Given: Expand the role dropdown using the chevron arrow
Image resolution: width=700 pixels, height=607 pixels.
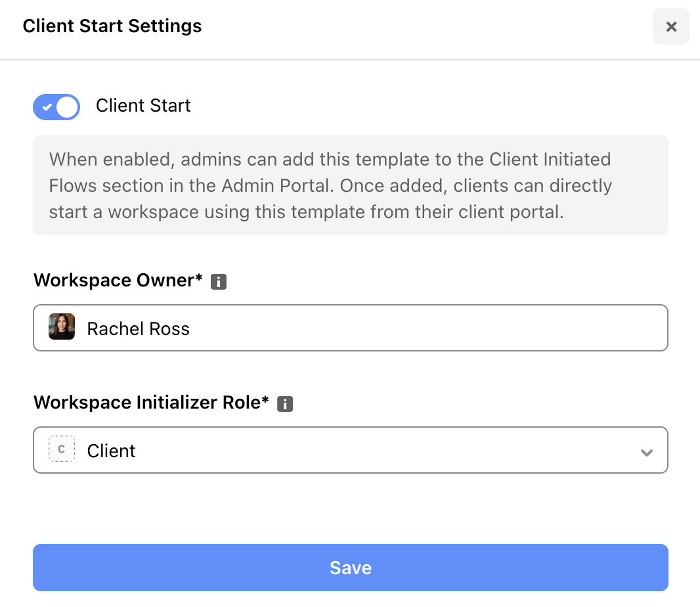Looking at the screenshot, I should pyautogui.click(x=647, y=452).
